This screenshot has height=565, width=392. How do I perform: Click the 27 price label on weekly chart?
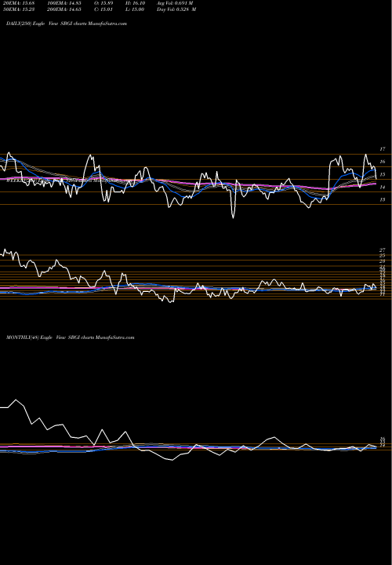click(x=383, y=250)
